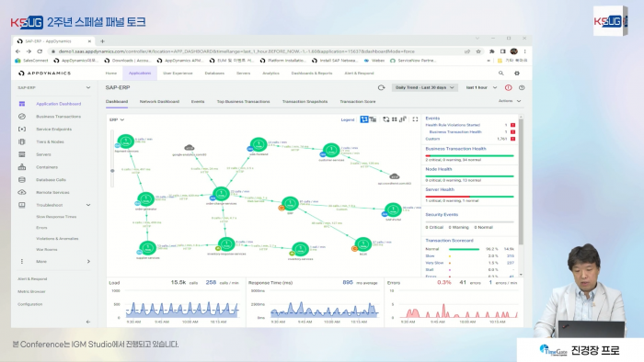Screen dimensions: 644x362
Task: Click the customer-services node
Action: pos(331,150)
